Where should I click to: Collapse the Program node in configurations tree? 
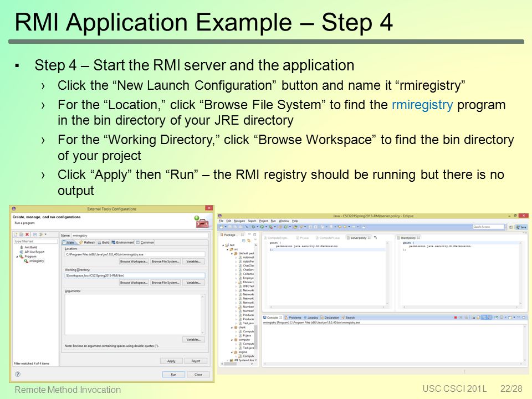[17, 257]
